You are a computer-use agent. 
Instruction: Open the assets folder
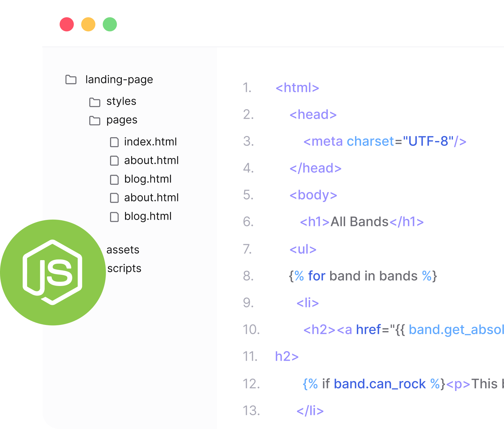click(123, 250)
